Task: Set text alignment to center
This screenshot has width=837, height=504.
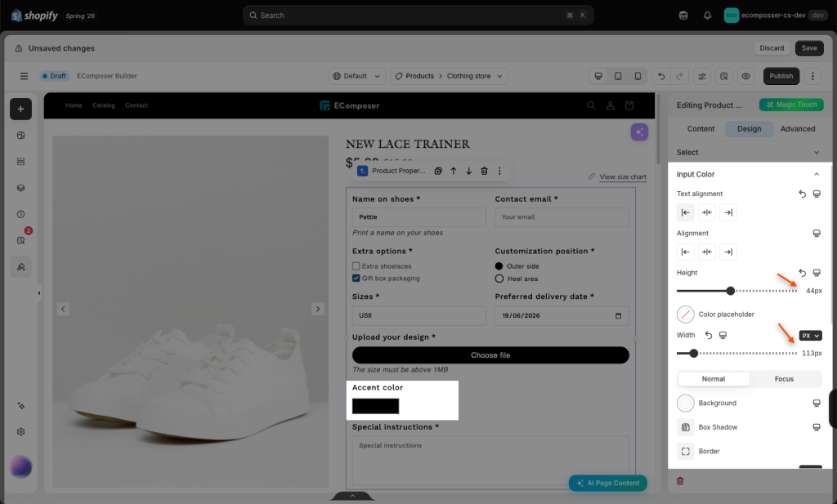Action: tap(707, 212)
